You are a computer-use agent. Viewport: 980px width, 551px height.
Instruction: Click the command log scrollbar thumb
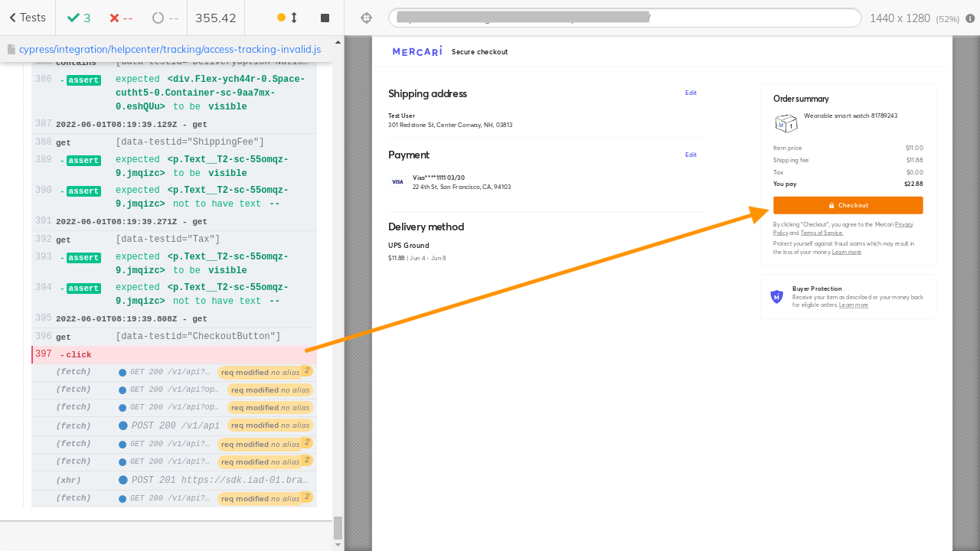coord(338,527)
